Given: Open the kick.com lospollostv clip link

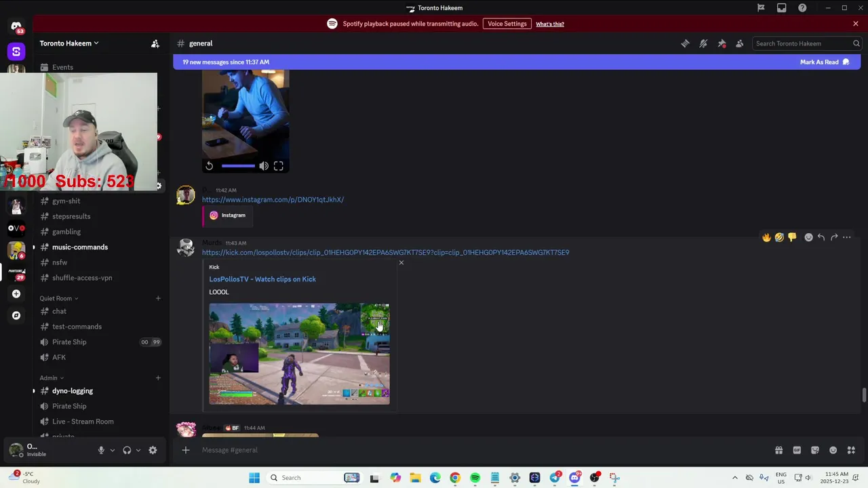Looking at the screenshot, I should click(385, 252).
